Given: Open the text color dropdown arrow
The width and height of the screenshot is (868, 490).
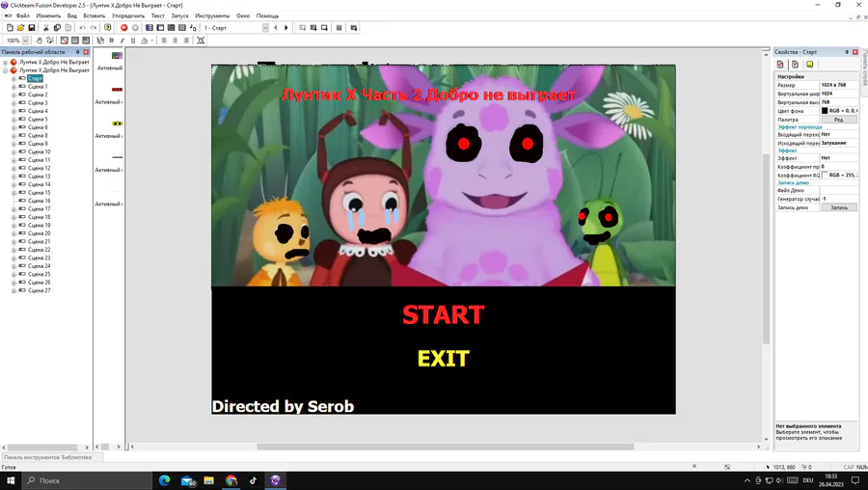Looking at the screenshot, I should tap(151, 41).
